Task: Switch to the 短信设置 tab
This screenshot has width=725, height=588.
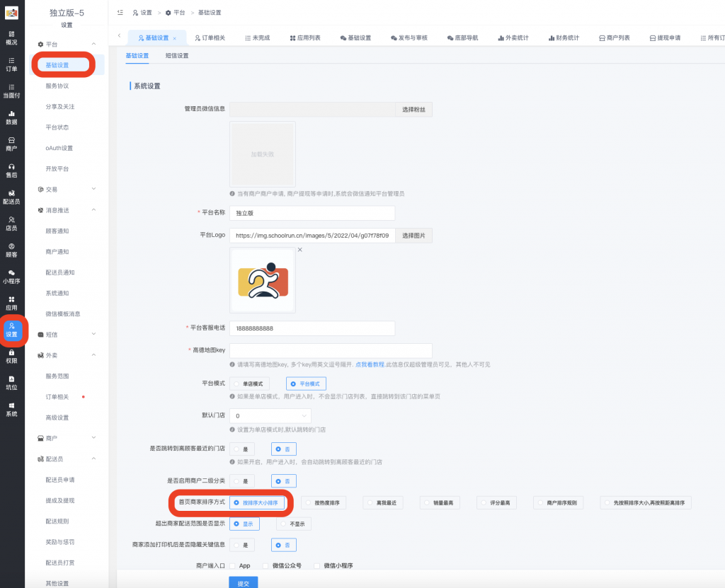Action: (x=177, y=56)
